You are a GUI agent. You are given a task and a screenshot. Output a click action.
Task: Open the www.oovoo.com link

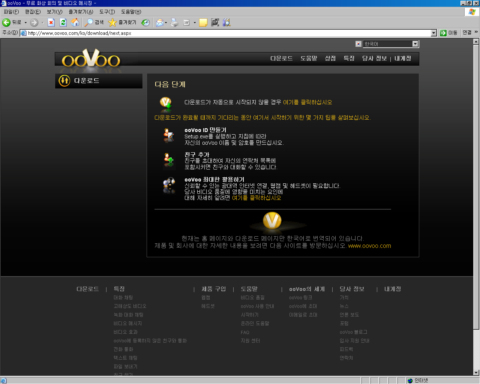(369, 246)
